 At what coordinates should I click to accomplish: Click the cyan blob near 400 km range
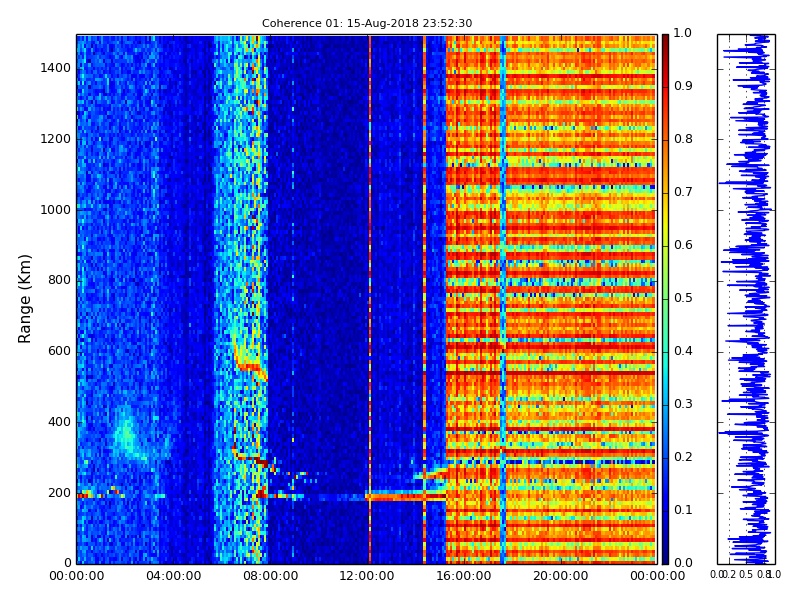(127, 433)
